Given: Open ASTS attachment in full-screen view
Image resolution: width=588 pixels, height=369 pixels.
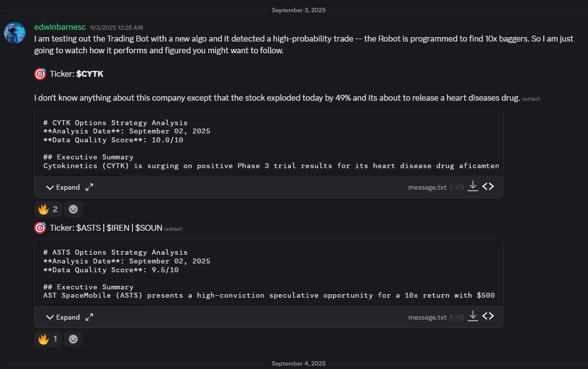Looking at the screenshot, I should 89,317.
